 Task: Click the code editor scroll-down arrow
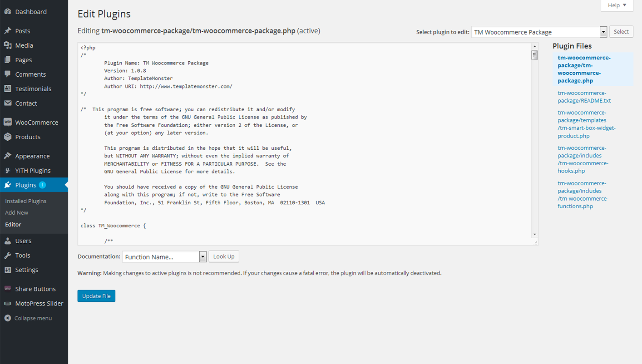[534, 234]
